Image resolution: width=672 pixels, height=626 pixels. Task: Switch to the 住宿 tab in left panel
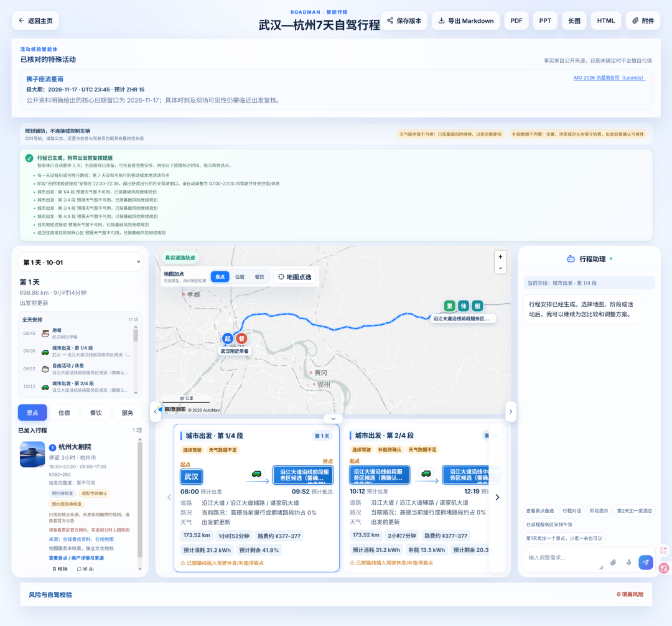[64, 413]
